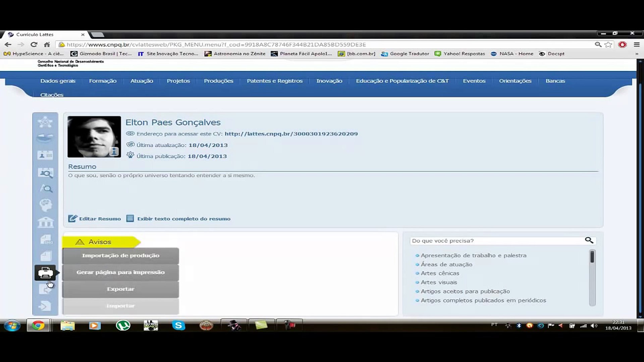Open the Produções menu
Viewport: 644px width, 362px height.
[218, 81]
